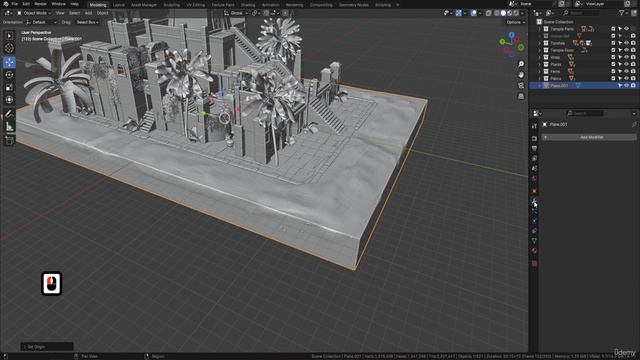Click the Blender logo menu icon
Screen dimensions: 640x360
point(6,4)
